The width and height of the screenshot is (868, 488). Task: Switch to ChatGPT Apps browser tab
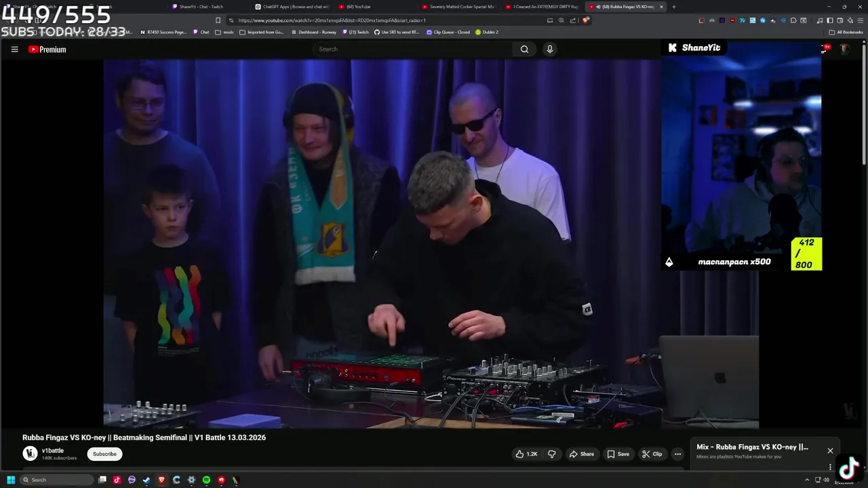pyautogui.click(x=293, y=7)
